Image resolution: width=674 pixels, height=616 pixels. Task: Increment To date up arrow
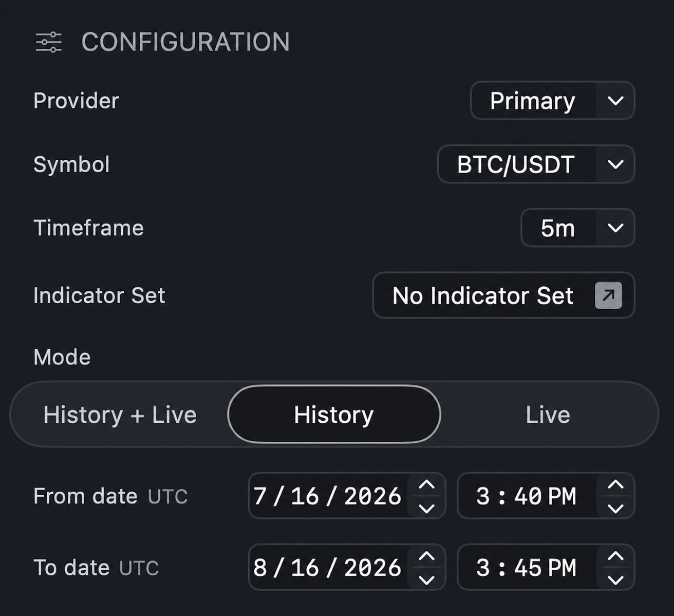[426, 556]
